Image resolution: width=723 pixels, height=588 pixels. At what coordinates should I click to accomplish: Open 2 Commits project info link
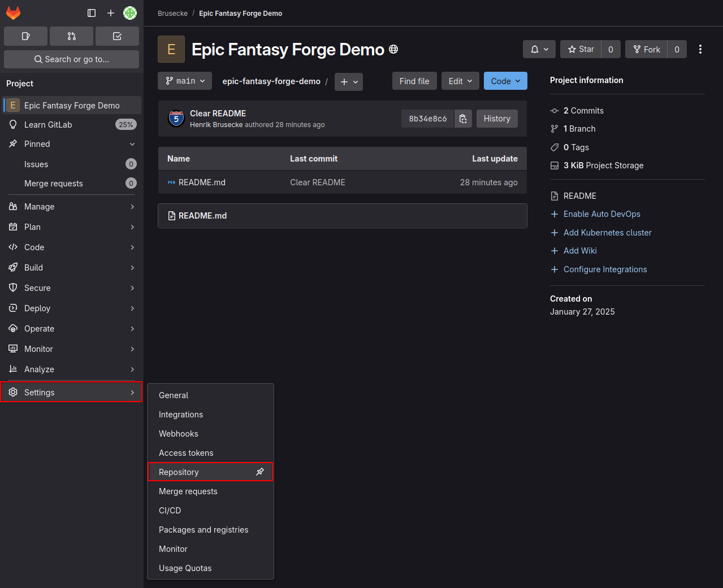coord(583,111)
